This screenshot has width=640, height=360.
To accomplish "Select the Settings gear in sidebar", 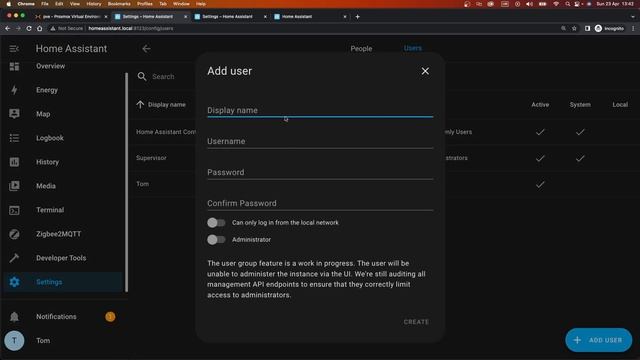I will point(14,282).
